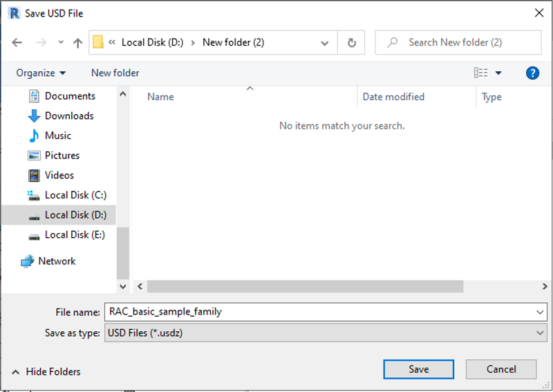Click the Network computer icon
This screenshot has height=392, width=553.
[27, 261]
